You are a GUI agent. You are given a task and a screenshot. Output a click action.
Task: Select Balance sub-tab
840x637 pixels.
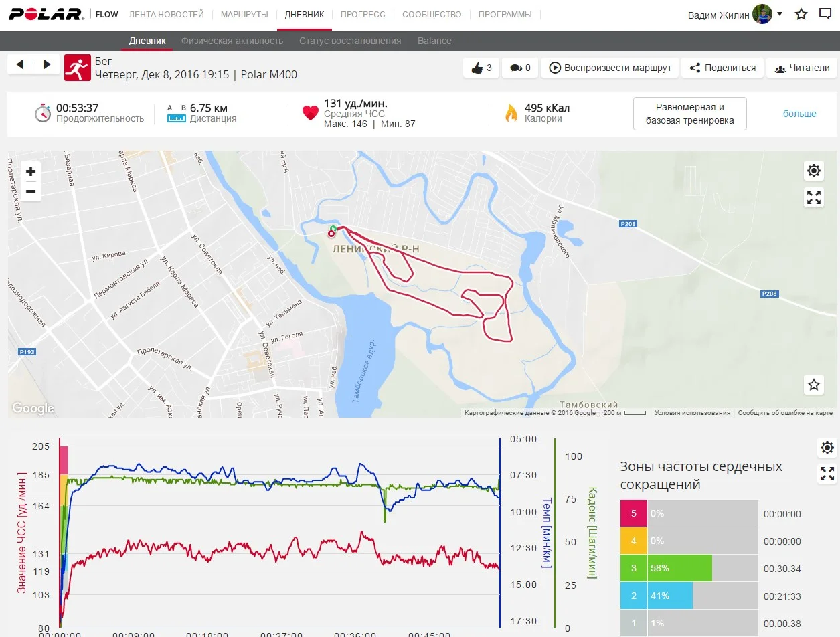(434, 41)
